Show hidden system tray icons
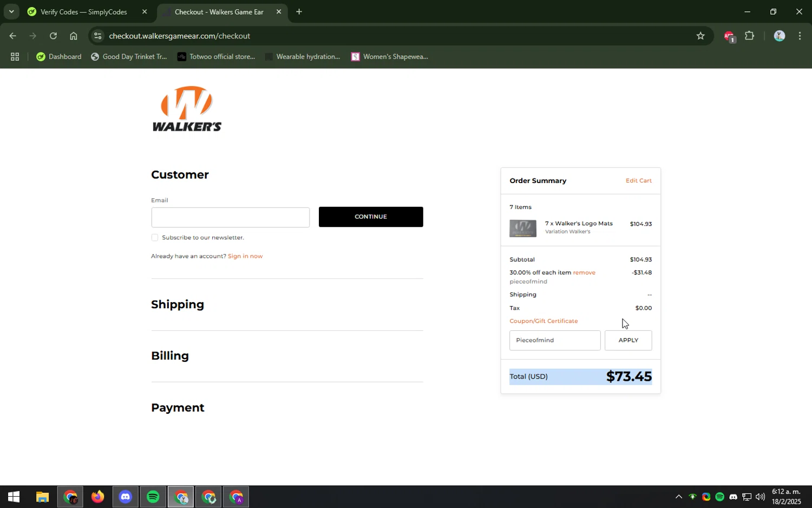The width and height of the screenshot is (812, 508). (x=679, y=497)
